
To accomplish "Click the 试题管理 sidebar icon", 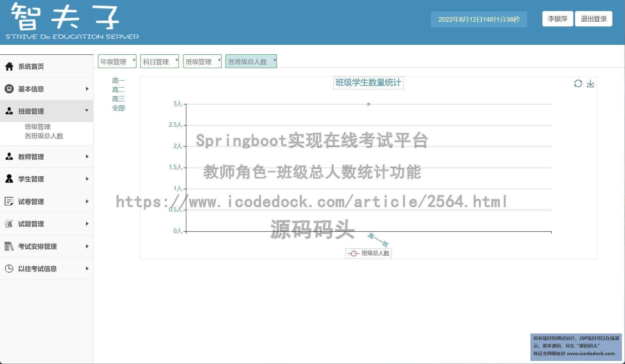I will pos(9,224).
